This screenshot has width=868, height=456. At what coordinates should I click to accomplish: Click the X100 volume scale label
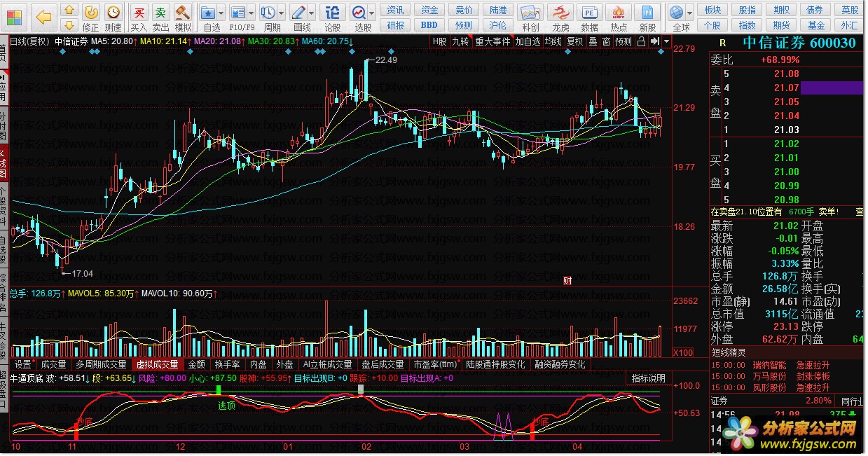point(683,352)
